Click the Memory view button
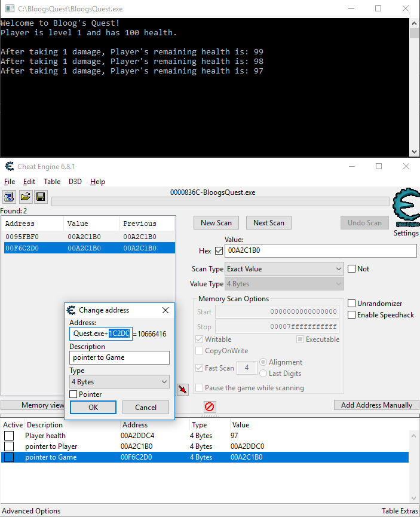 tap(33, 405)
